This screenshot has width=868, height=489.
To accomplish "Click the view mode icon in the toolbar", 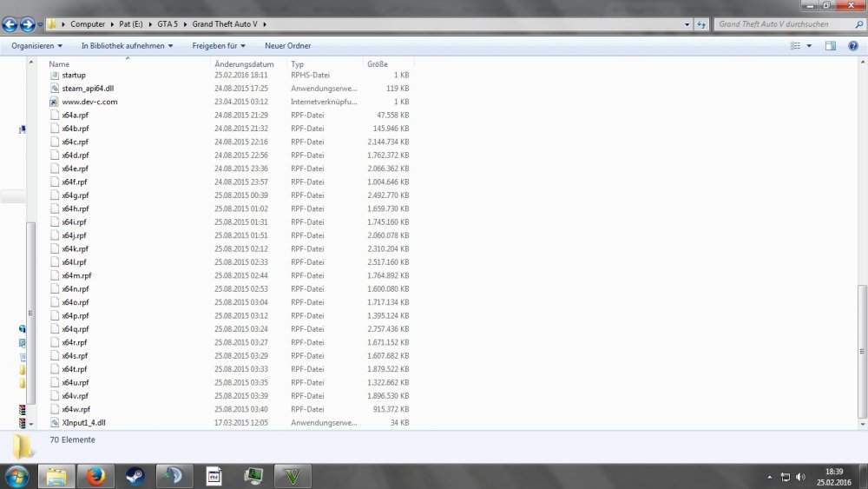I will (795, 46).
